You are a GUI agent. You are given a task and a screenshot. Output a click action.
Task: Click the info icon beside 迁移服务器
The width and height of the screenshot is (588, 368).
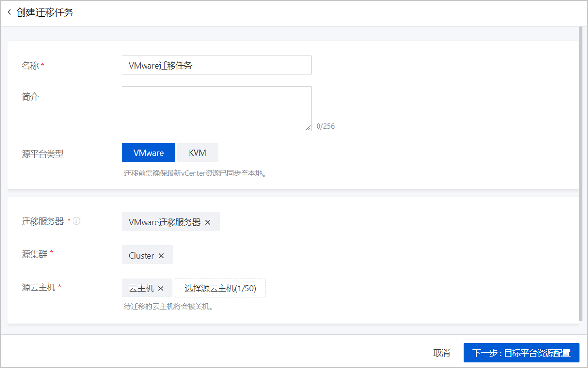click(77, 221)
